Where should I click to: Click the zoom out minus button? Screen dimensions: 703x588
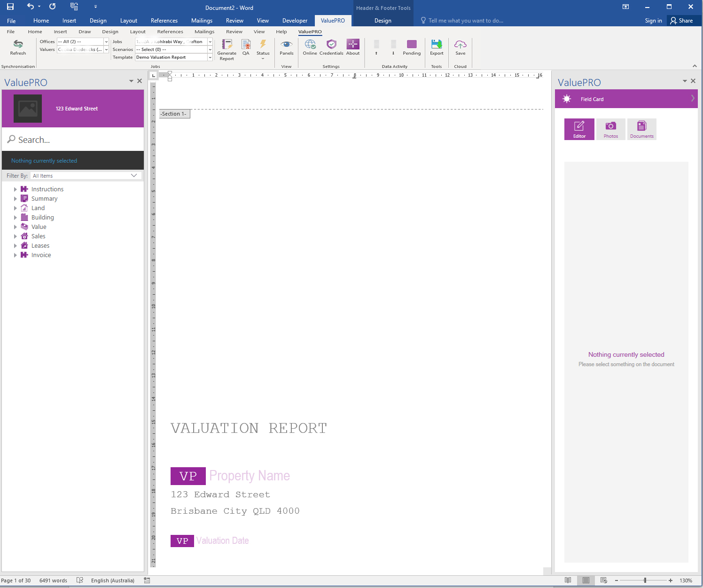tap(617, 580)
